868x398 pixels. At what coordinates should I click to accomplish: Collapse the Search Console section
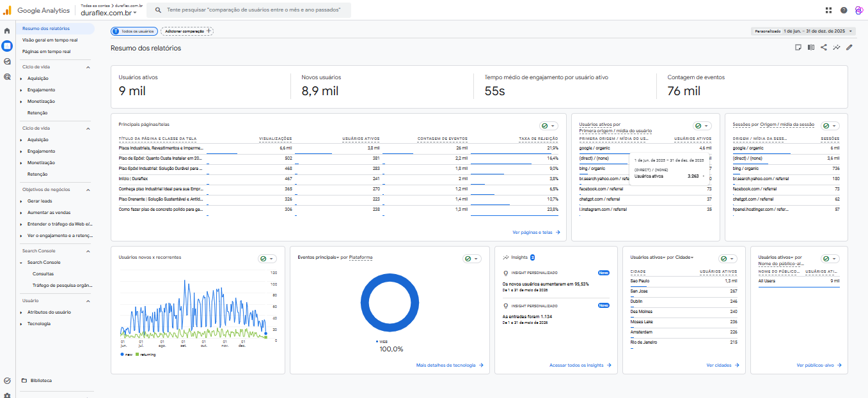88,251
